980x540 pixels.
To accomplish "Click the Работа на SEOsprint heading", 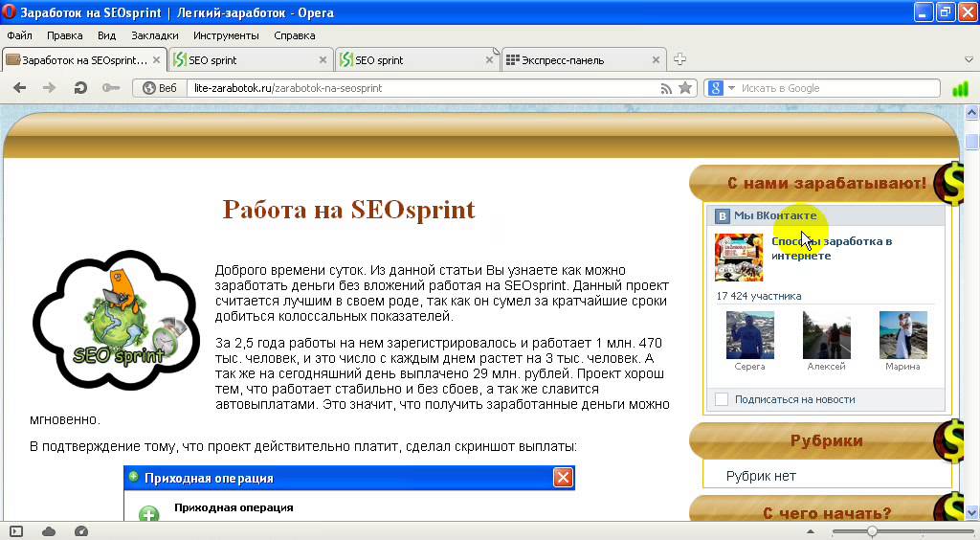I will (348, 210).
